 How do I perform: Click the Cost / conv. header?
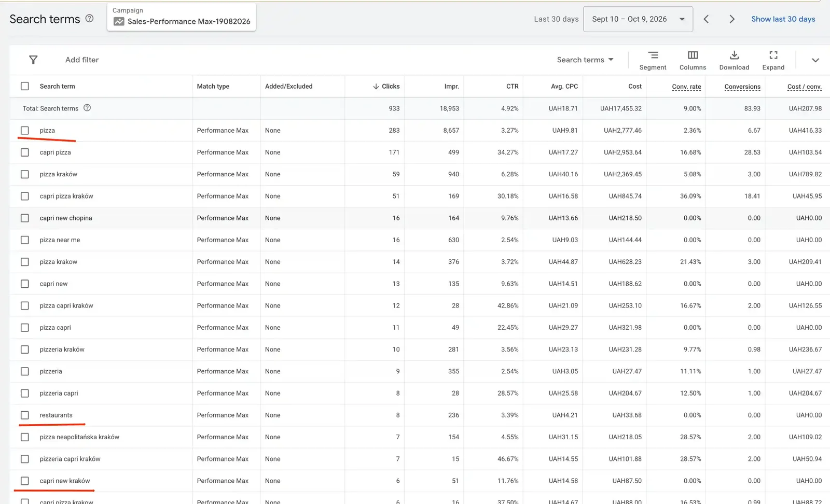point(805,87)
